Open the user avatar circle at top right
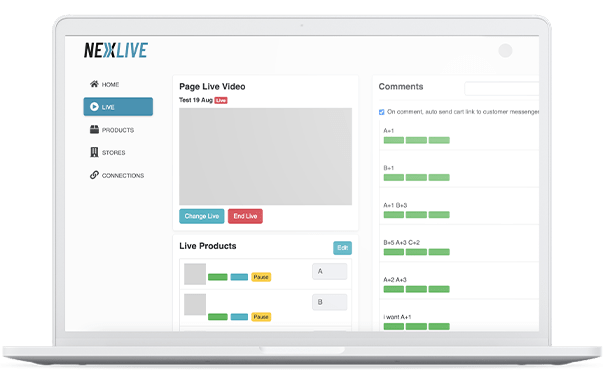Screen dimensions: 603x374 click(x=505, y=50)
